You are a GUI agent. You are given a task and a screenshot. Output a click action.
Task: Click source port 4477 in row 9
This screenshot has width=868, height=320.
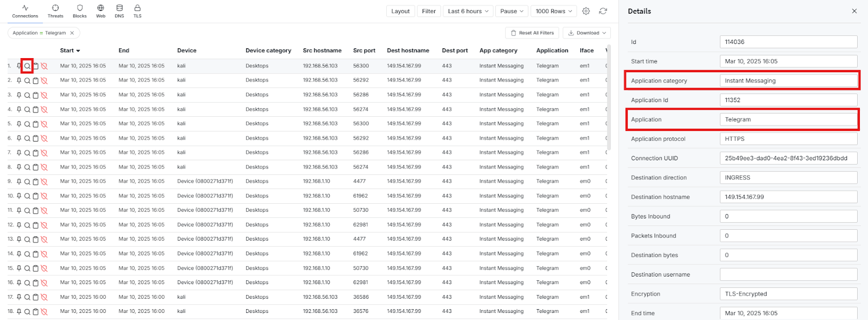pos(359,181)
